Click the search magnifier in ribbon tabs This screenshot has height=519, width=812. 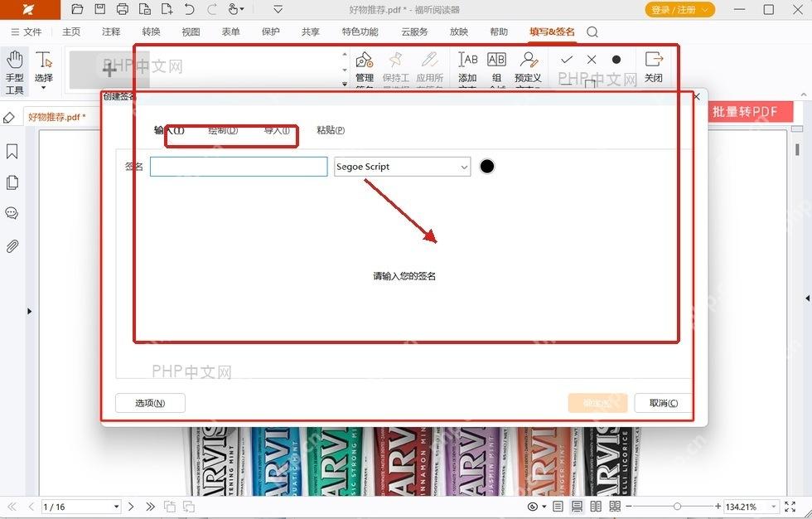click(x=592, y=32)
